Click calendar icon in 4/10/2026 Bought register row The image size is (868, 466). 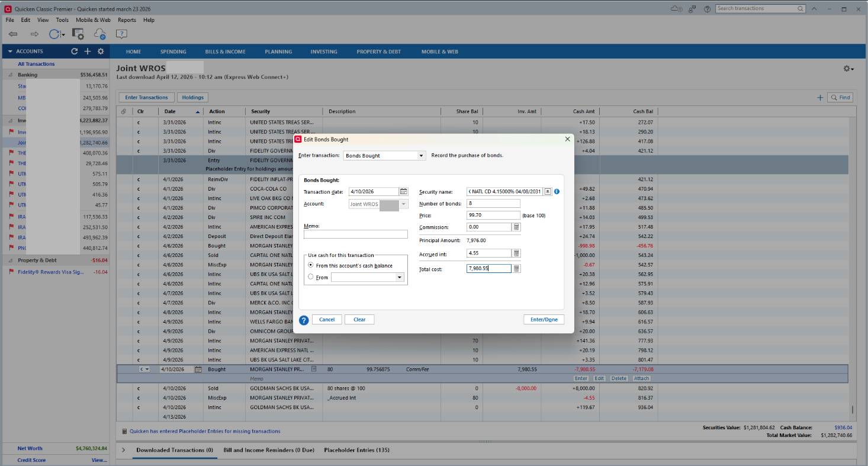point(198,369)
